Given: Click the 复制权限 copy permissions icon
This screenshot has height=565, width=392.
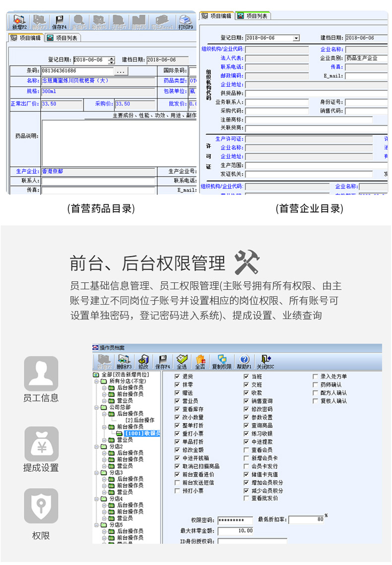Looking at the screenshot, I should 222,362.
